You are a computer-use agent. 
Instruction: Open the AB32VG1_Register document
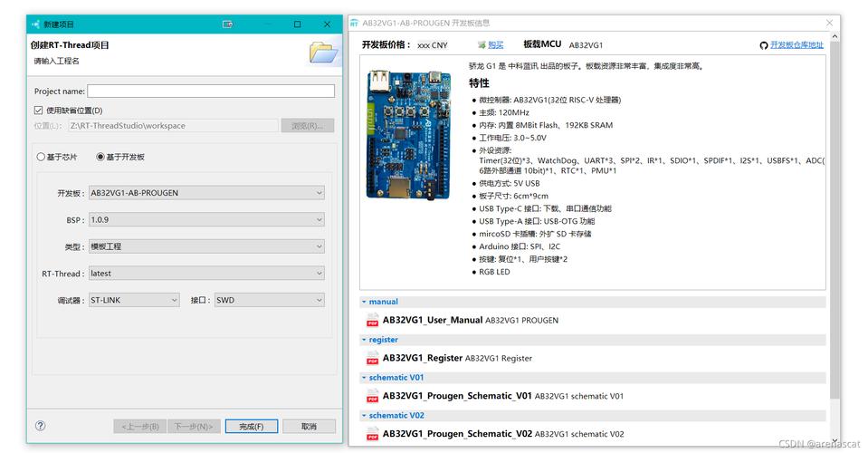423,358
